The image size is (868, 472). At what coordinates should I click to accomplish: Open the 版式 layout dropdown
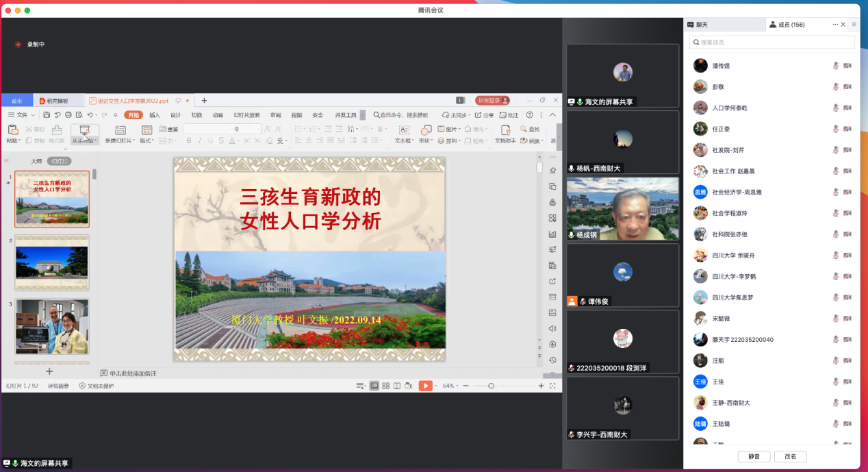(x=146, y=140)
